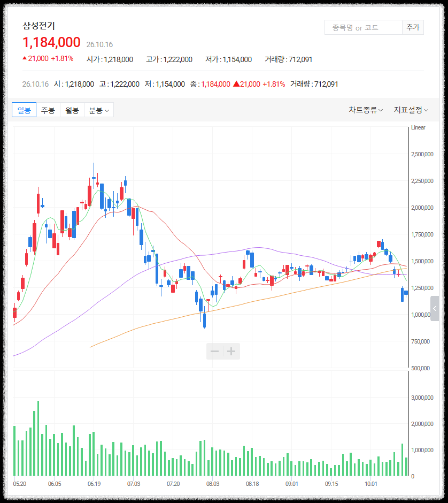Click the Linear scale label
This screenshot has width=448, height=503.
418,127
